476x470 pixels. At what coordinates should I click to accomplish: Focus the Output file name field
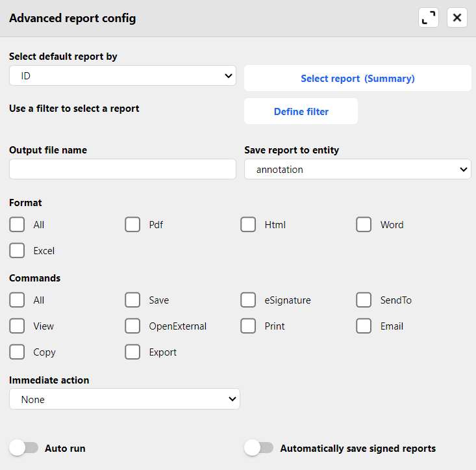[x=123, y=169]
